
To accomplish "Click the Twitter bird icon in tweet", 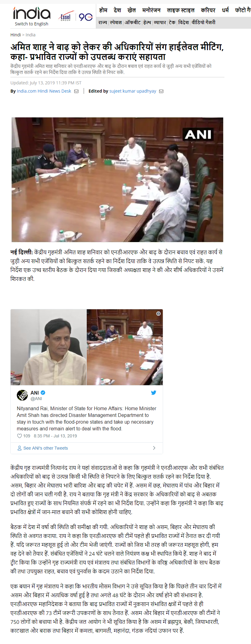I will click(154, 393).
